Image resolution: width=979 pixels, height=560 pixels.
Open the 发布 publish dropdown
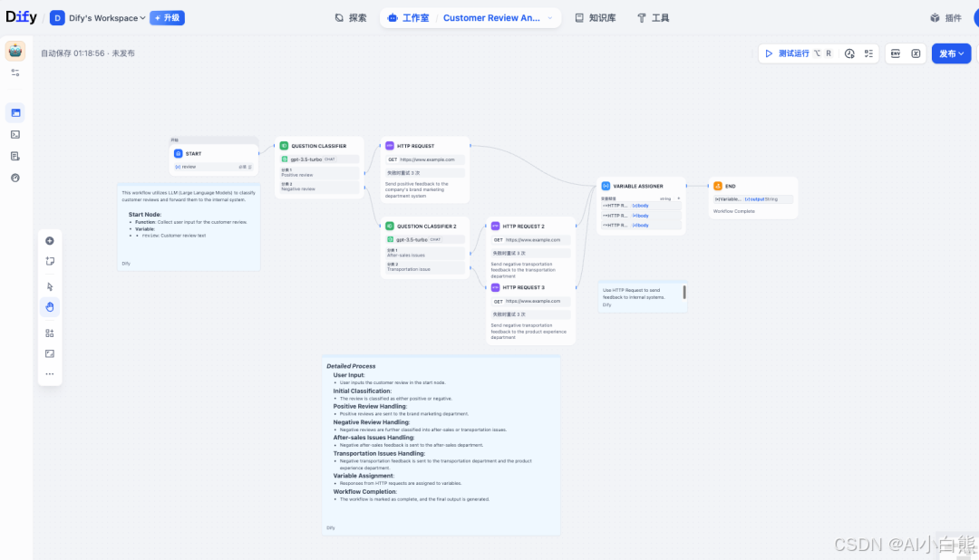pyautogui.click(x=951, y=53)
